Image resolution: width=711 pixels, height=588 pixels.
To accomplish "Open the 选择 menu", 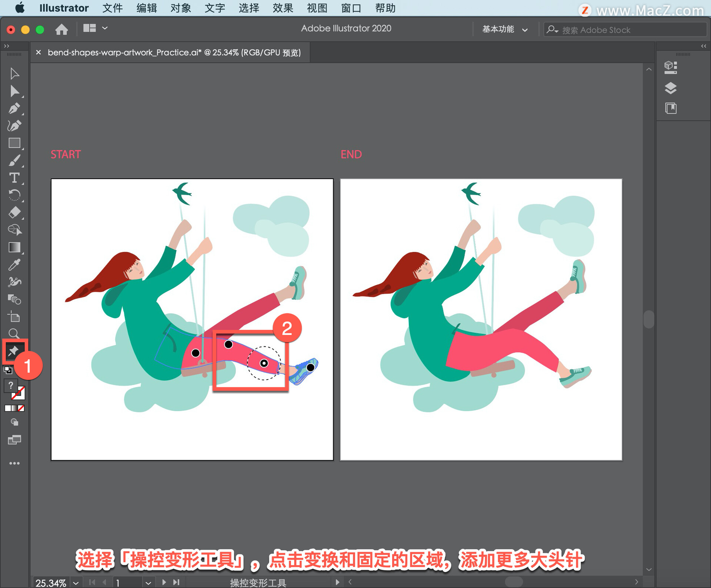I will pyautogui.click(x=249, y=8).
